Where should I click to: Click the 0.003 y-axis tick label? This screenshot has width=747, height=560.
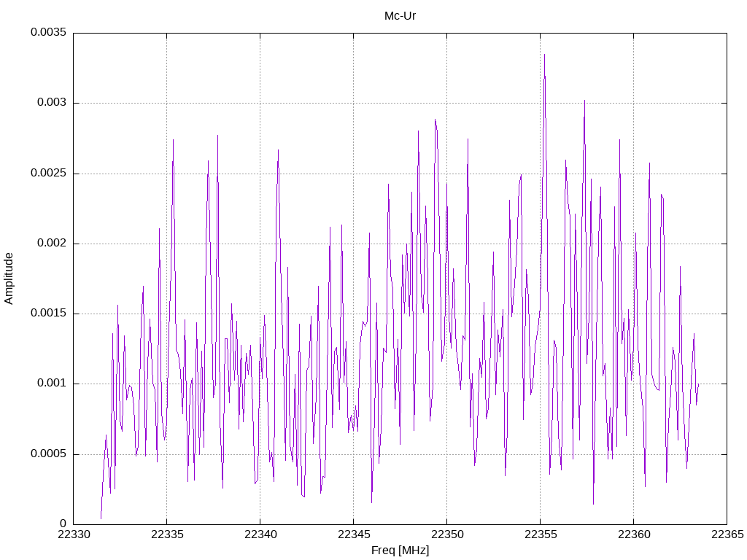52,102
